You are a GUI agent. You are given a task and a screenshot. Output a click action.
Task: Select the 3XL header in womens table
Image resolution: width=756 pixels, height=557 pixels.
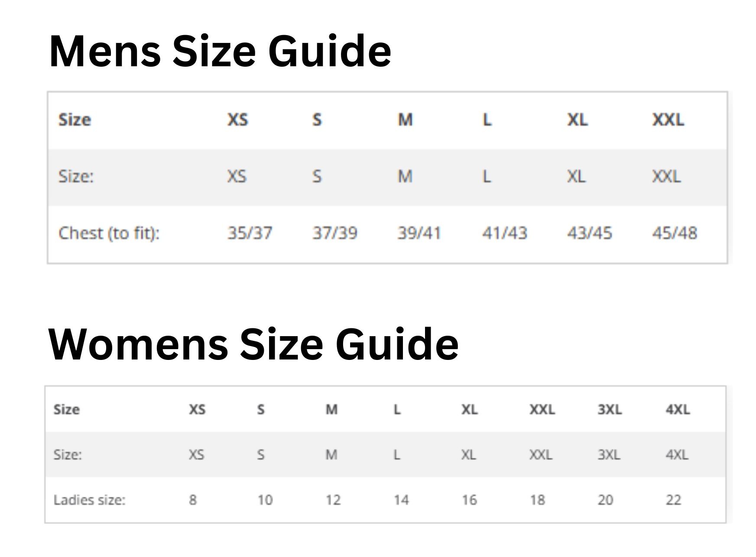click(x=610, y=410)
